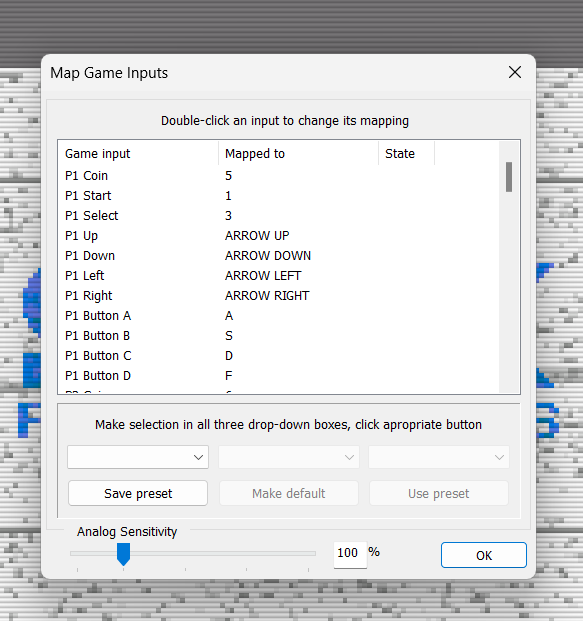583x621 pixels.
Task: Click mapping value 3 for P1 Select
Action: point(229,215)
